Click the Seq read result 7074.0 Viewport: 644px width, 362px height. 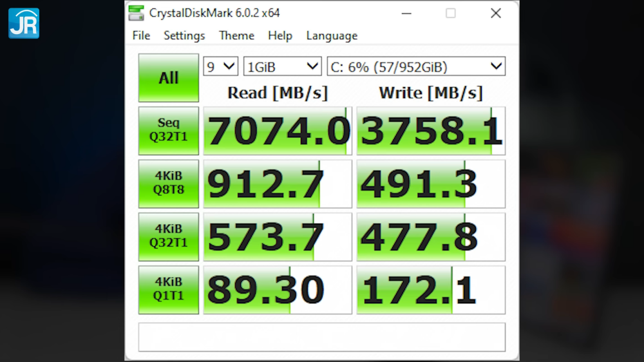[x=278, y=131]
